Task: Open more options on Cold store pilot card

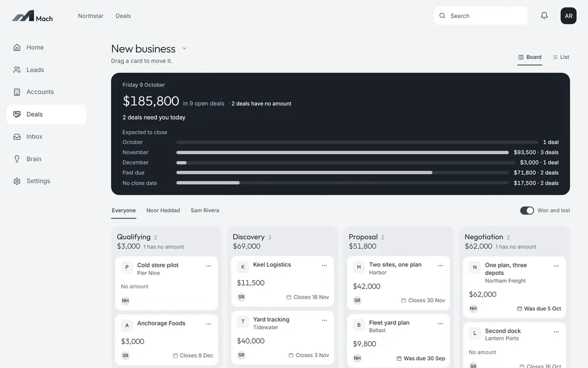Action: (x=208, y=266)
